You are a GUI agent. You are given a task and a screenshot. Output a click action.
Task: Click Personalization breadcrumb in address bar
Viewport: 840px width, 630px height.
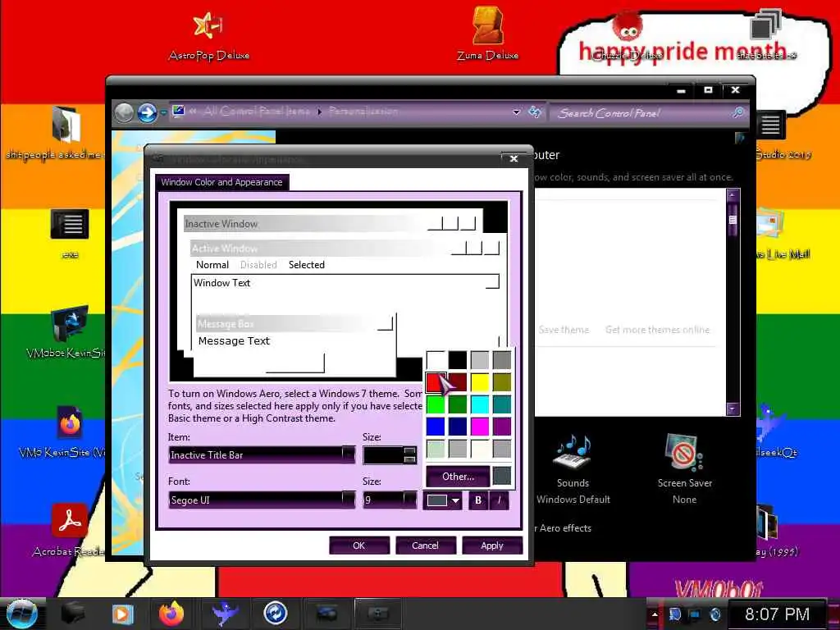[x=363, y=112]
